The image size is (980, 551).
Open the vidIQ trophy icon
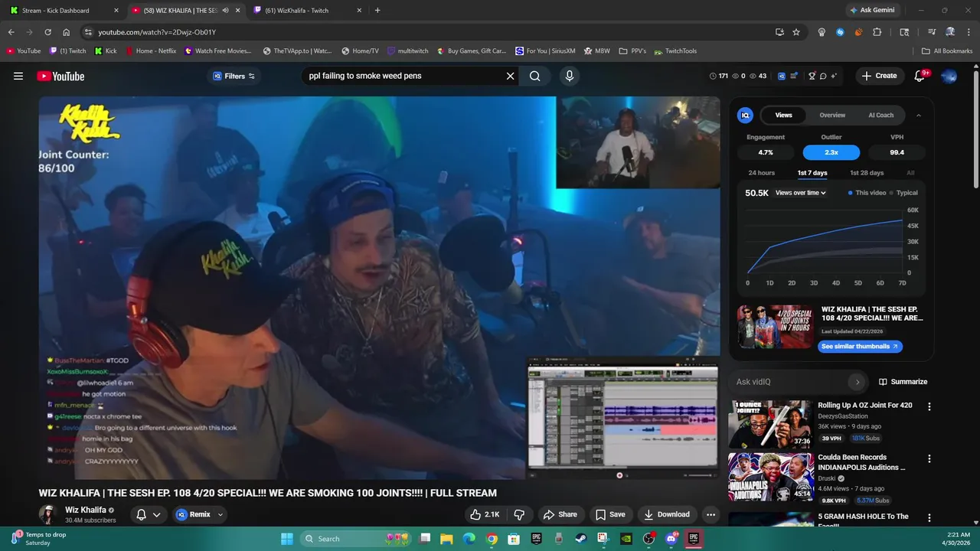coord(812,76)
